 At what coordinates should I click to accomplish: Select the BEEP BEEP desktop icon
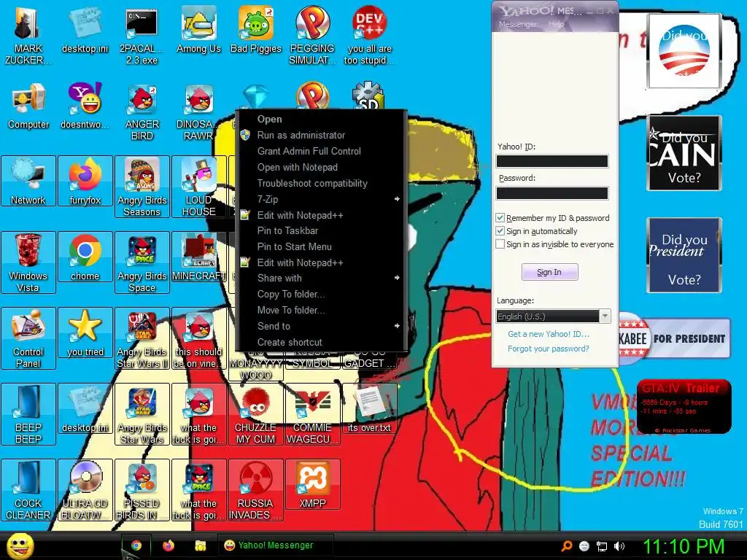point(28,414)
